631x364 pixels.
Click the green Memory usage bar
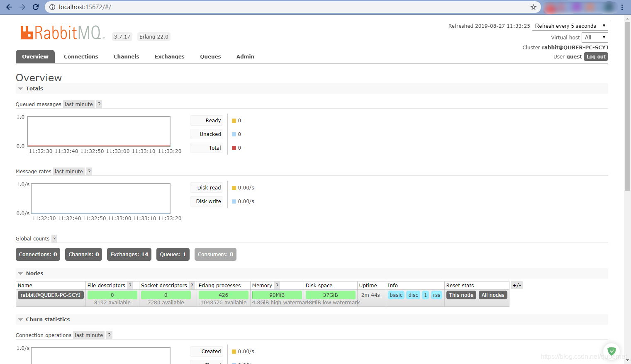point(277,295)
